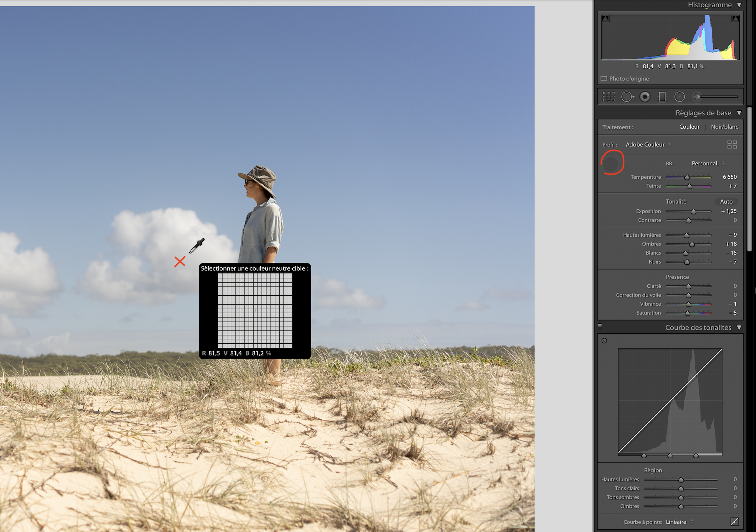The height and width of the screenshot is (532, 756).
Task: Click the tone curve target adjustment icon
Action: click(604, 340)
